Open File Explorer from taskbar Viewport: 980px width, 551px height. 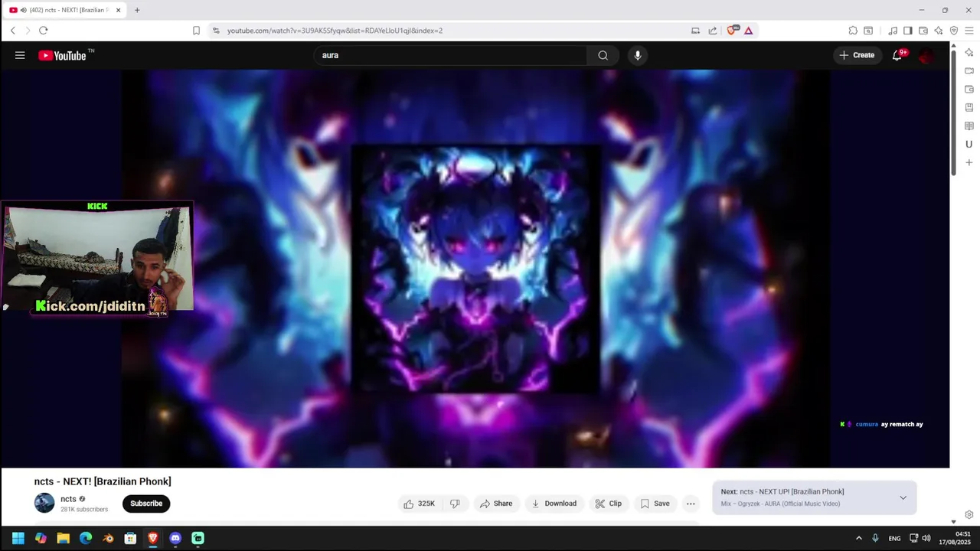coord(64,538)
